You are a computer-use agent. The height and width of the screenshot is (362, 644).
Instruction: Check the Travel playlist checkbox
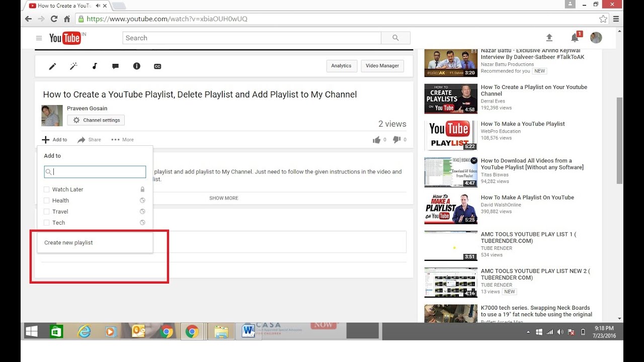(47, 212)
